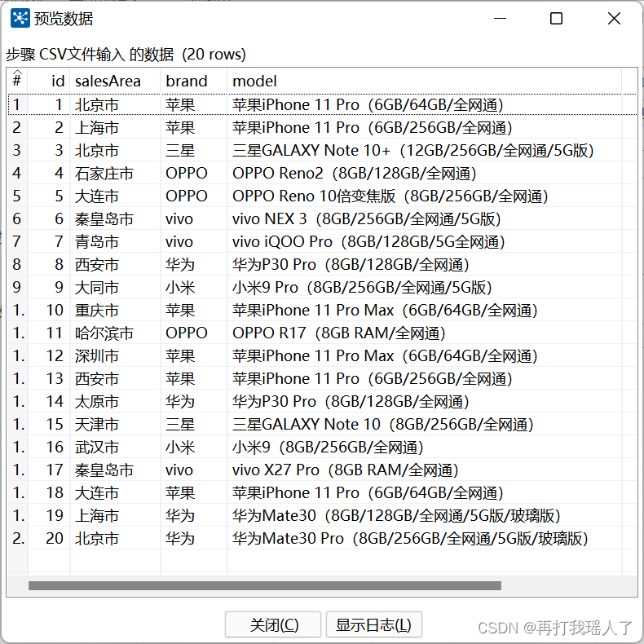The width and height of the screenshot is (644, 644).
Task: Select 小米9 (8GB/256GB/全网通) model cell
Action: 424,447
